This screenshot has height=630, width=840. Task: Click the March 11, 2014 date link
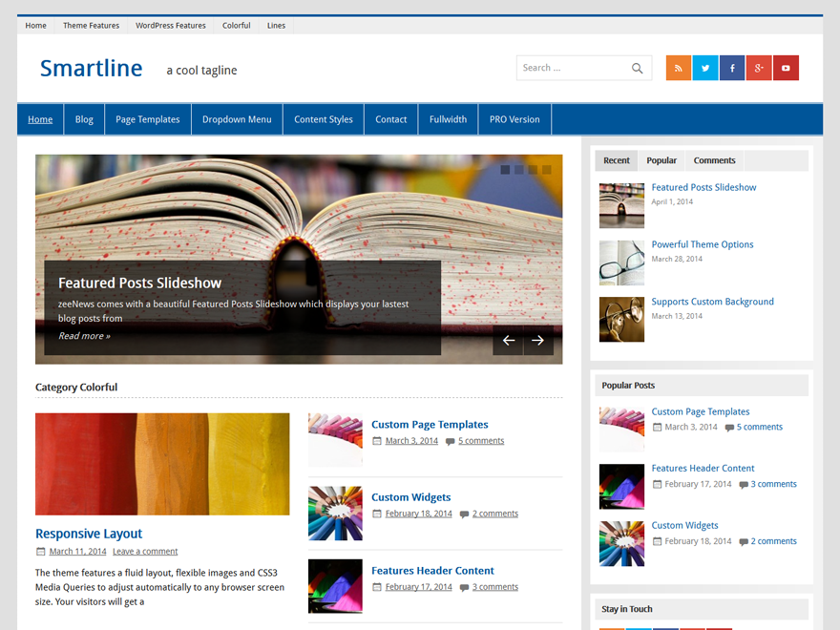pos(77,552)
